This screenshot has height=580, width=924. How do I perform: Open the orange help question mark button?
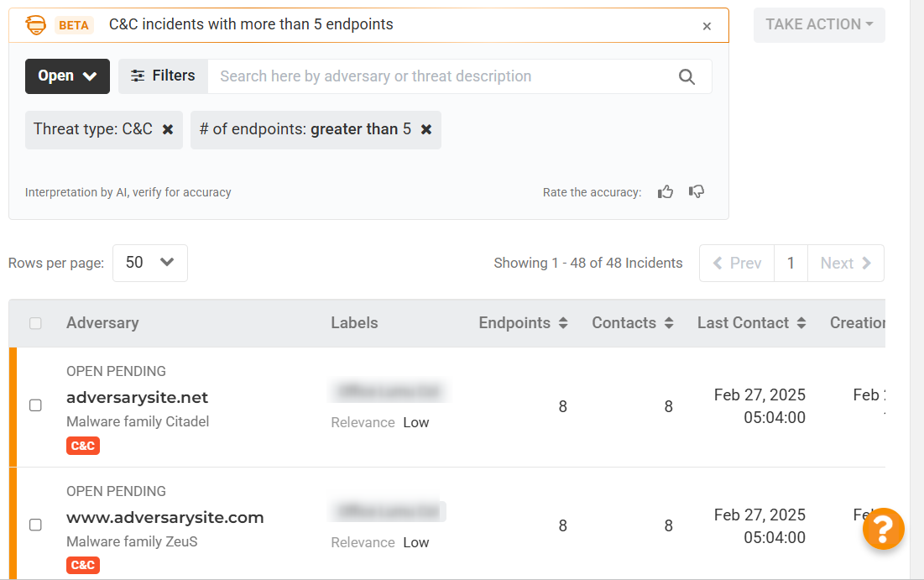click(883, 529)
